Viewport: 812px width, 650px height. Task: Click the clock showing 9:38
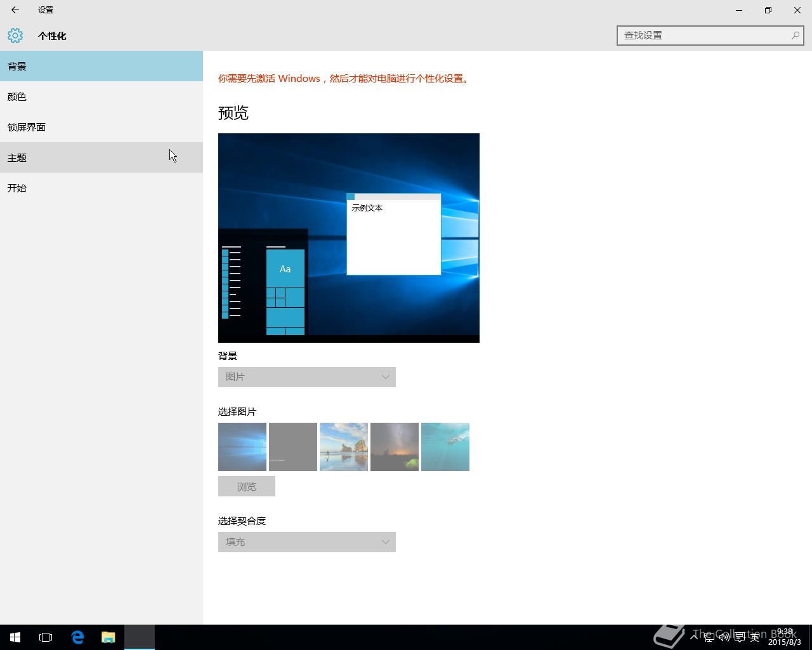tap(785, 637)
